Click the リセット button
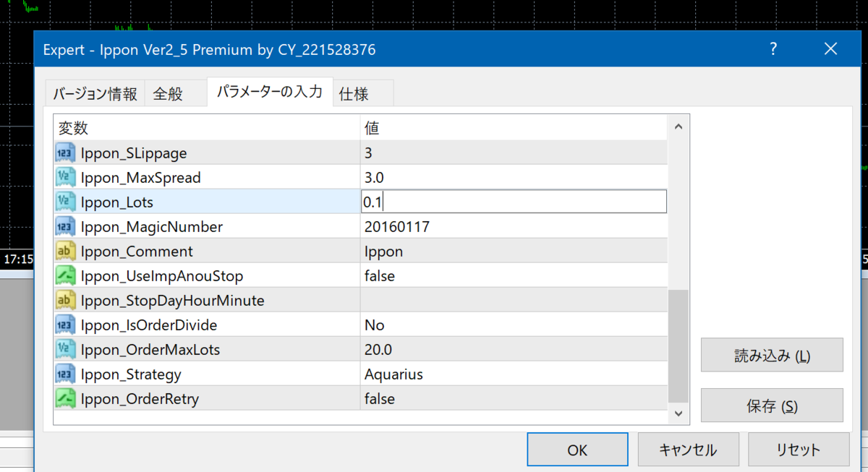 pyautogui.click(x=799, y=450)
